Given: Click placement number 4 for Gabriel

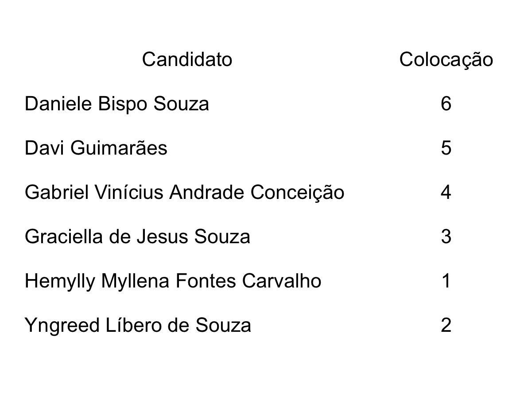Looking at the screenshot, I should 446,193.
